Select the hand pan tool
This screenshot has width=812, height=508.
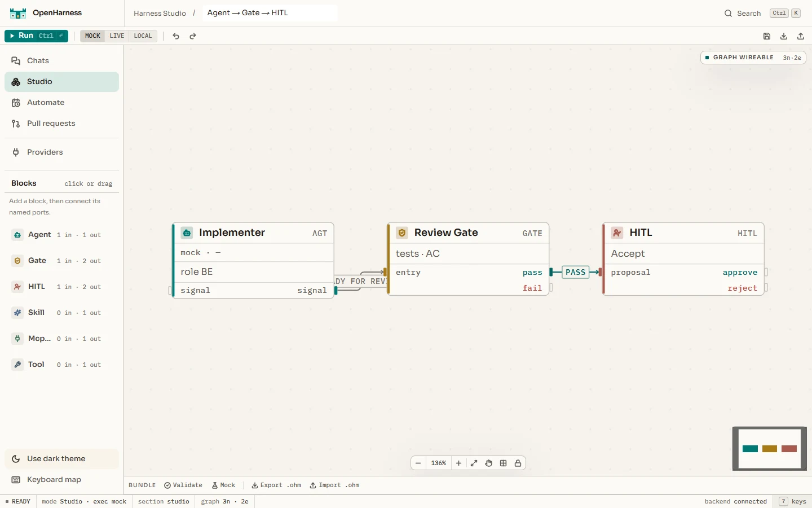(489, 463)
